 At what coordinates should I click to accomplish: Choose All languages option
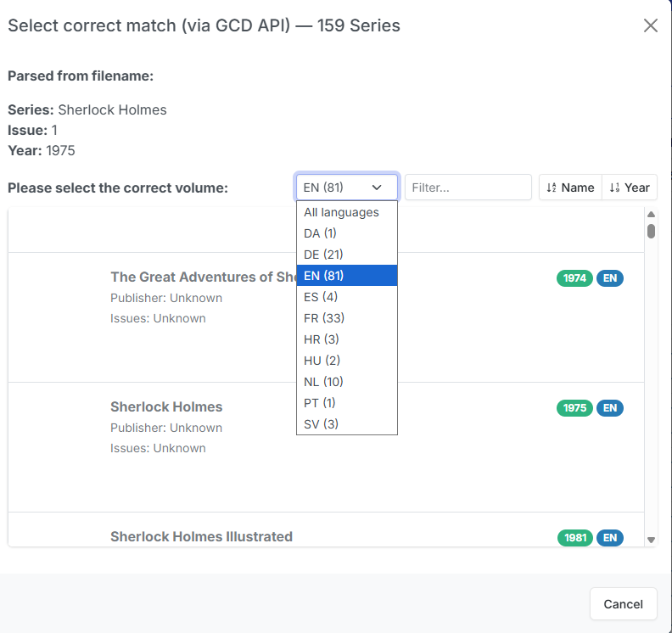click(x=347, y=212)
